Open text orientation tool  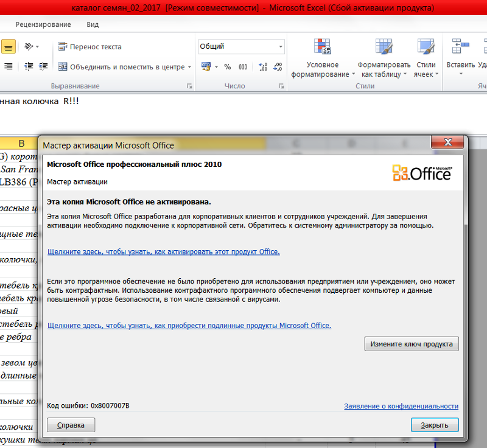tap(29, 47)
